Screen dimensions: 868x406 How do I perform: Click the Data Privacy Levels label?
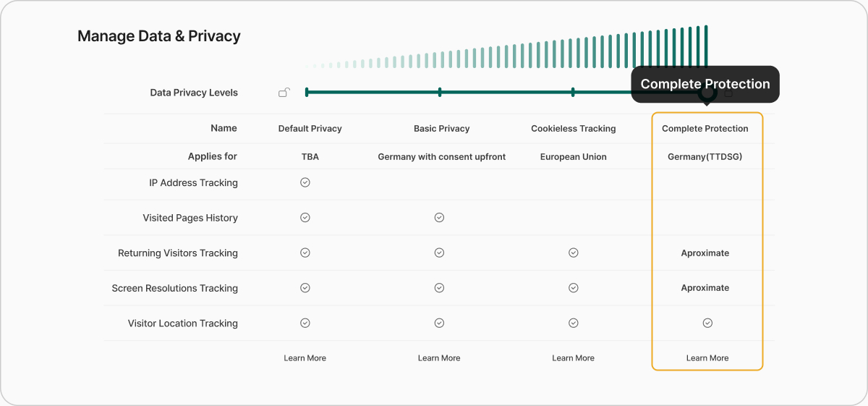coord(194,93)
